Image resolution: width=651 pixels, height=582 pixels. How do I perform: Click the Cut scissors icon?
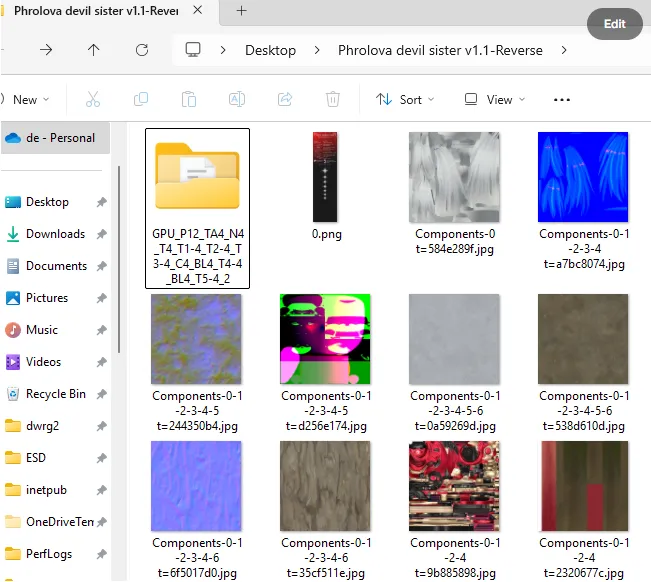click(x=93, y=100)
